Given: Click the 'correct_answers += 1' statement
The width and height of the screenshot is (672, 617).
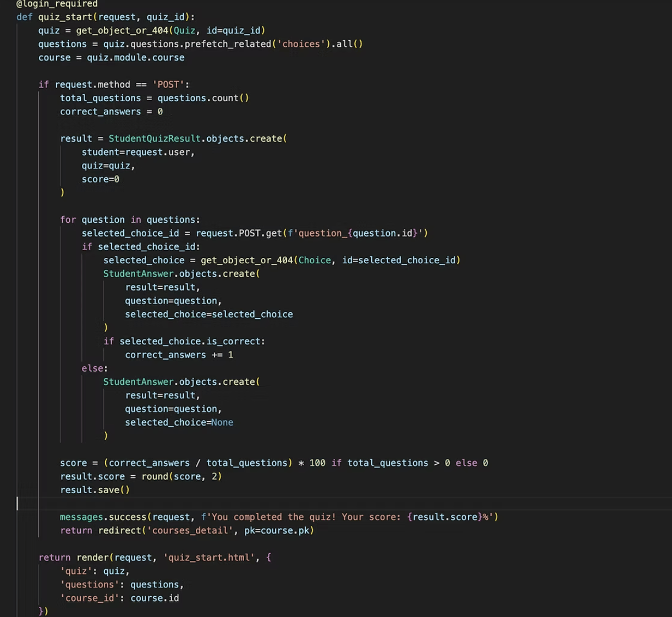Looking at the screenshot, I should click(179, 355).
